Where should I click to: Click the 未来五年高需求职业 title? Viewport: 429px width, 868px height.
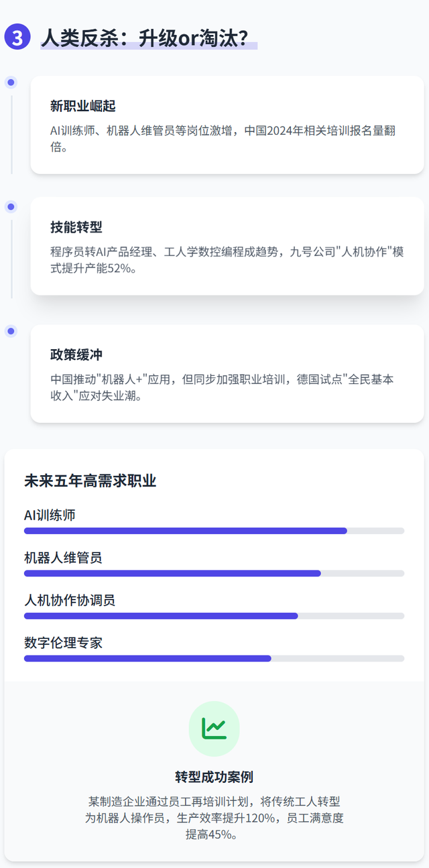[90, 481]
